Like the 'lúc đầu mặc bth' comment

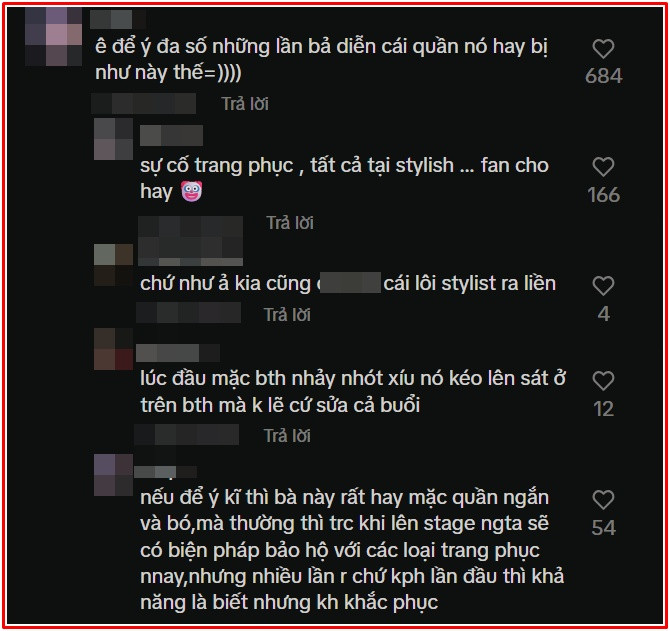coord(603,381)
